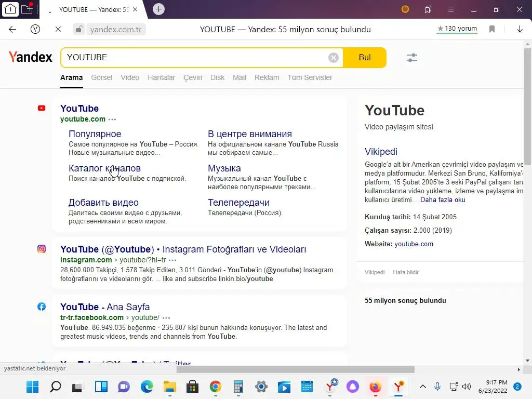Screen dimensions: 532x399
Task: Open Reklam tab
Action: [267, 78]
